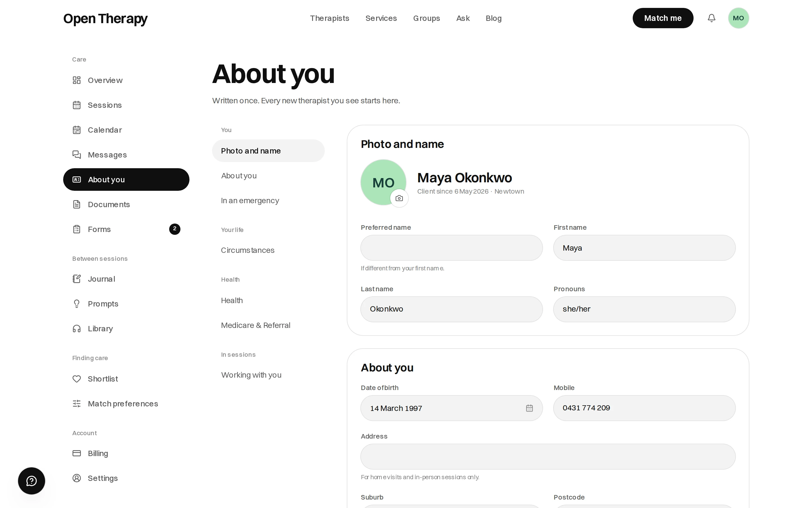The height and width of the screenshot is (508, 812).
Task: Jump to Circumstances section
Action: [248, 250]
